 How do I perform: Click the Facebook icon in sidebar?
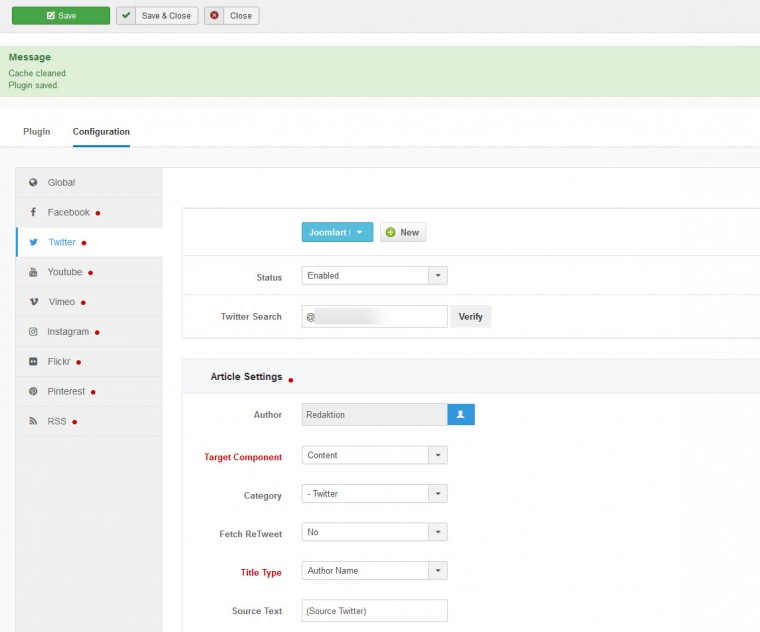[x=33, y=212]
